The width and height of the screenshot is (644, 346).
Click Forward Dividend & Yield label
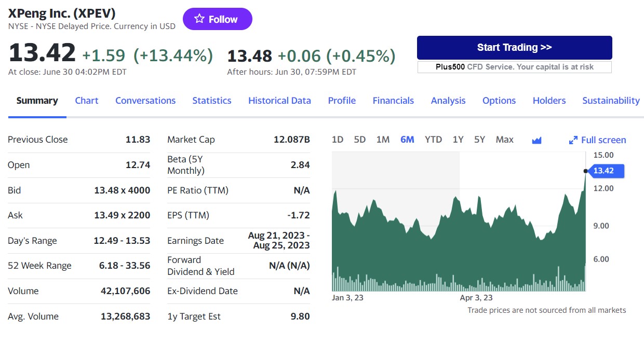click(x=201, y=266)
